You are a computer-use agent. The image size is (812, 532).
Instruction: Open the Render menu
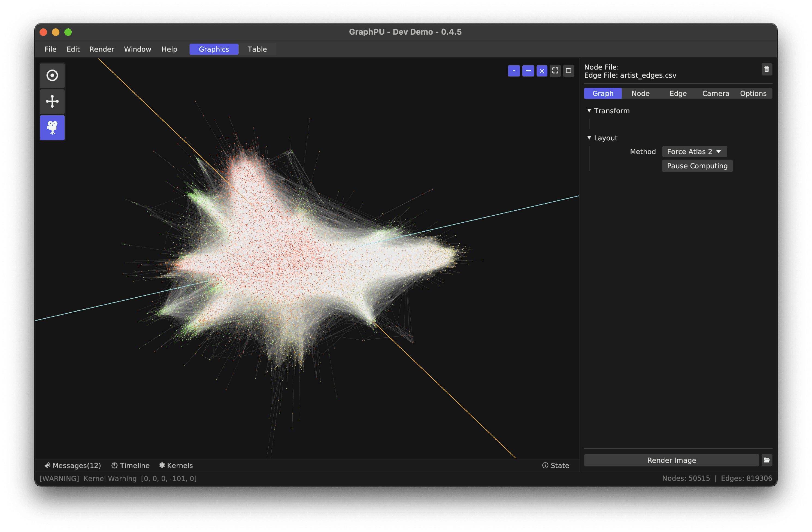pos(102,49)
